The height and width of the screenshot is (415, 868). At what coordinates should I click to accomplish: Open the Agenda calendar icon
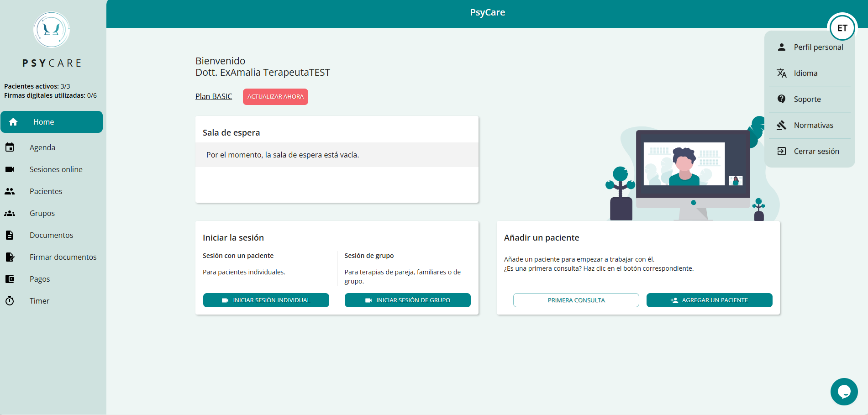click(x=10, y=147)
